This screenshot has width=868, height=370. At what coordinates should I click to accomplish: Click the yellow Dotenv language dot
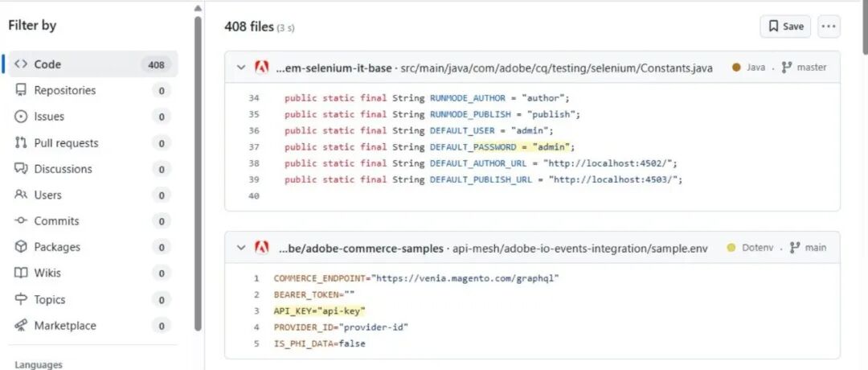pos(731,248)
